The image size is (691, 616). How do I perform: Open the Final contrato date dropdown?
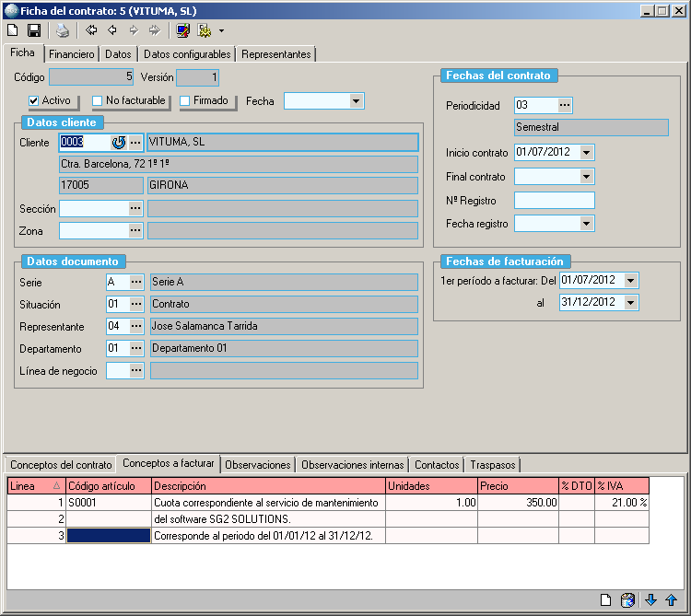click(x=586, y=177)
